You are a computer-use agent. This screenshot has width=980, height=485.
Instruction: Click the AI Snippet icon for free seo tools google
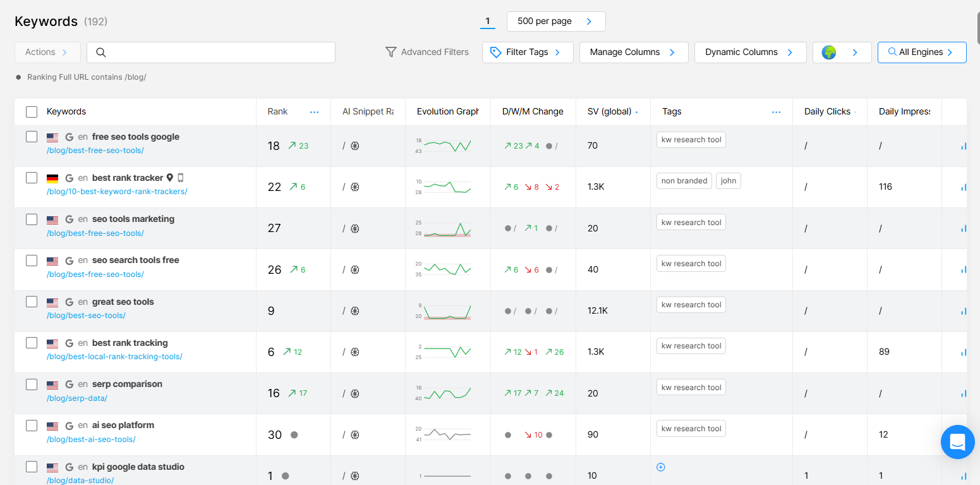(355, 145)
